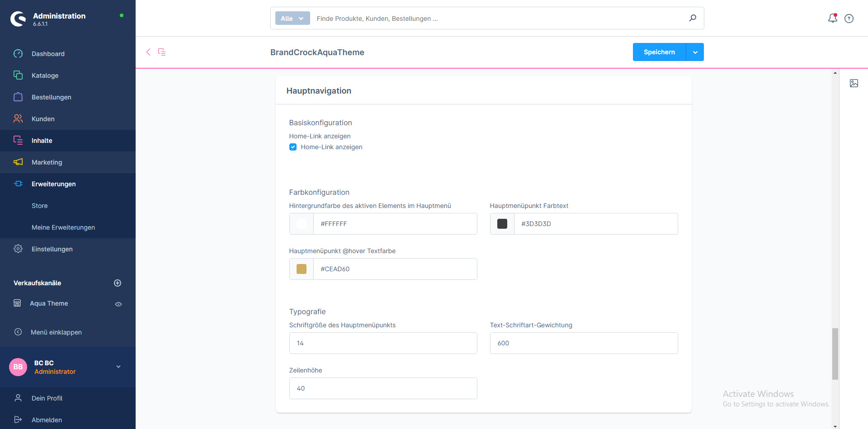Open the #CEAD60 hover text color swatch
Viewport: 868px width, 429px height.
tap(302, 269)
